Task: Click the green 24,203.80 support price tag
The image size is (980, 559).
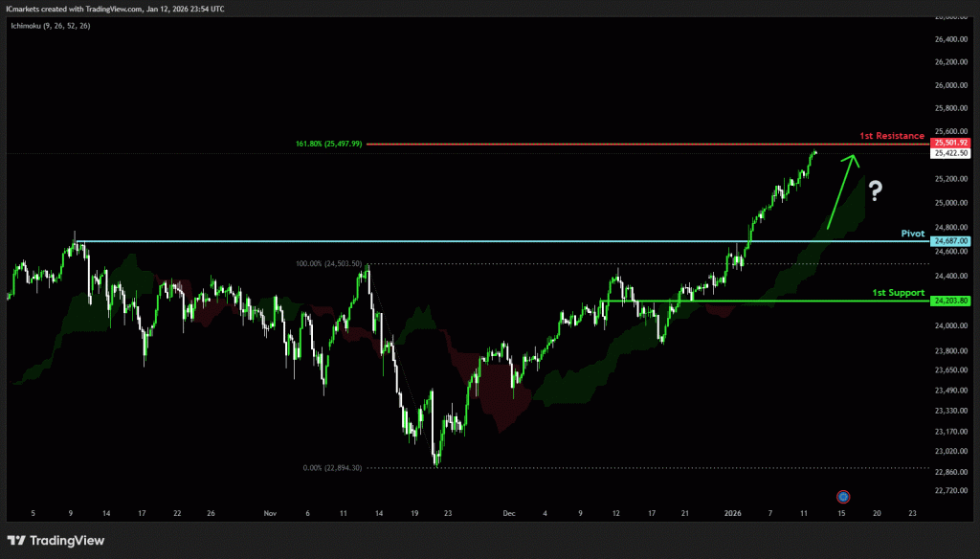Action: [950, 301]
